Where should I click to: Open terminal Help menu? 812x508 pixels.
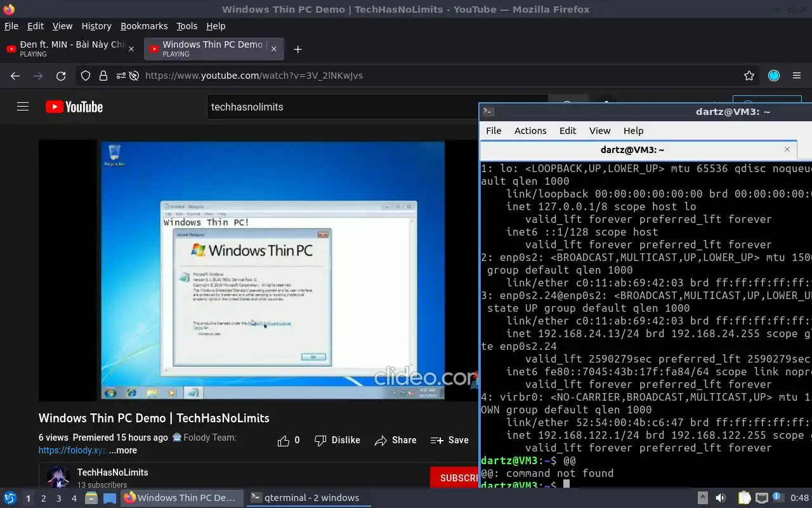pos(633,131)
